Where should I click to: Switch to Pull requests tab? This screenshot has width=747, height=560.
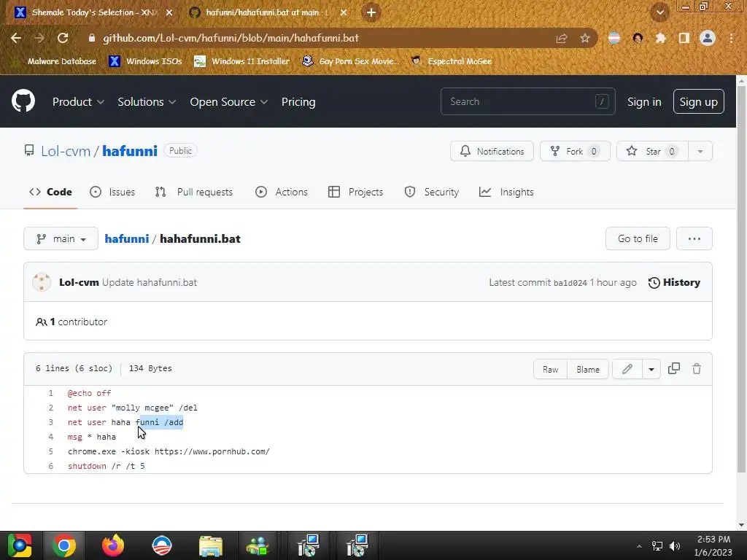tap(194, 192)
